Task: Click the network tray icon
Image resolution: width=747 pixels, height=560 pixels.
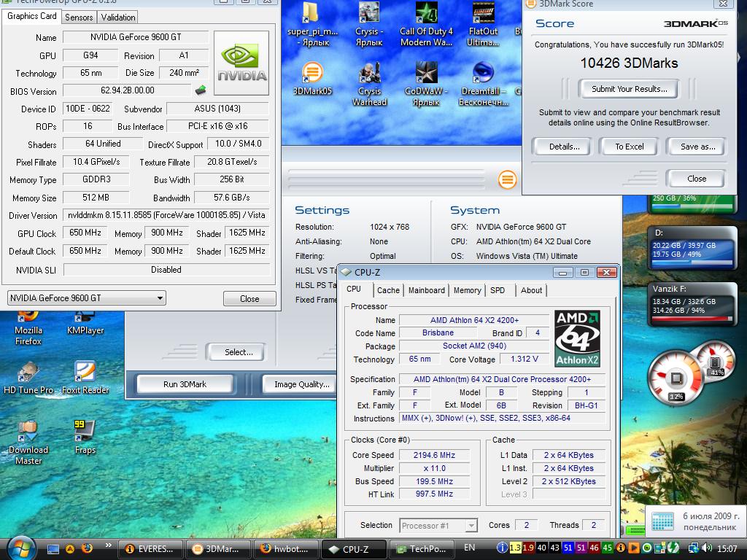Action: point(694,548)
